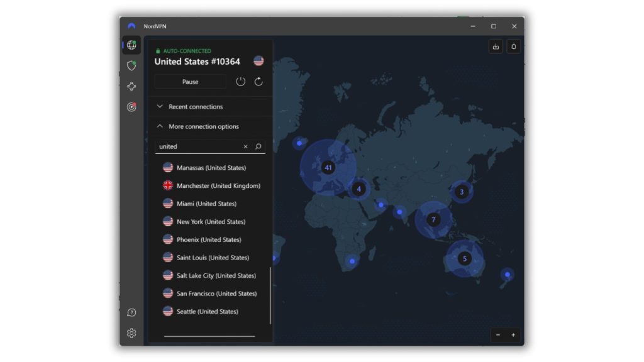
Task: Click the reconnect refresh icon
Action: point(258,82)
